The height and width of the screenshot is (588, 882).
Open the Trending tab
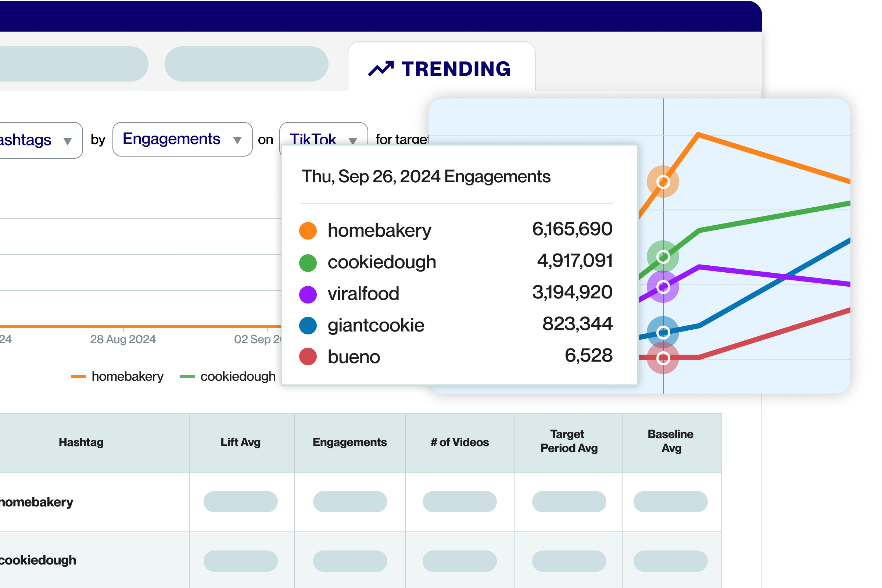441,67
